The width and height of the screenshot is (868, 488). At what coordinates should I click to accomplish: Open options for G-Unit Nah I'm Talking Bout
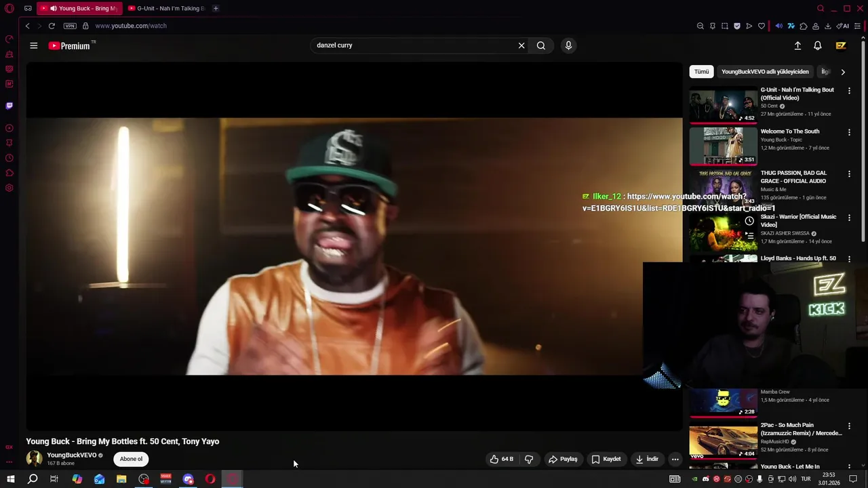coord(849,91)
